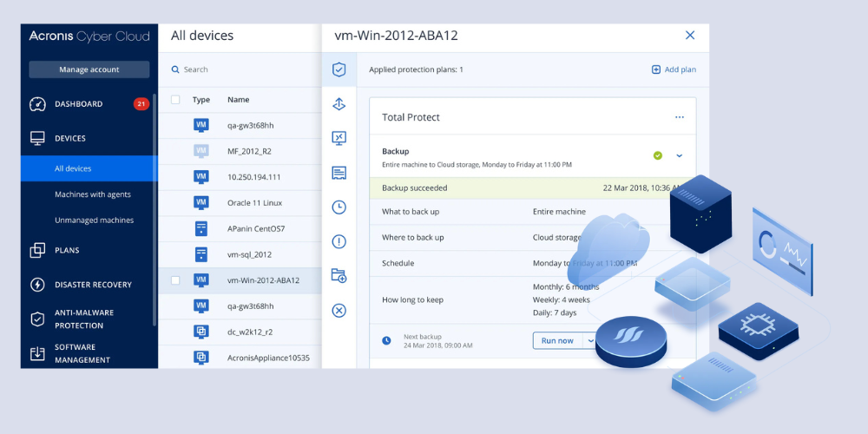The width and height of the screenshot is (868, 434).
Task: Select the Oracle 11 Linux row text
Action: point(254,202)
